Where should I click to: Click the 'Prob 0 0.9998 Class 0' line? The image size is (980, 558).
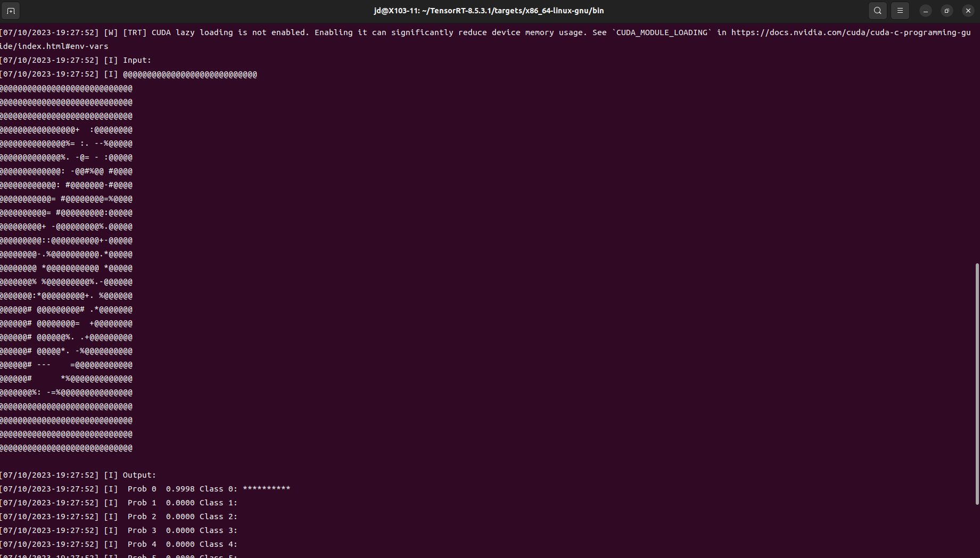pyautogui.click(x=145, y=489)
